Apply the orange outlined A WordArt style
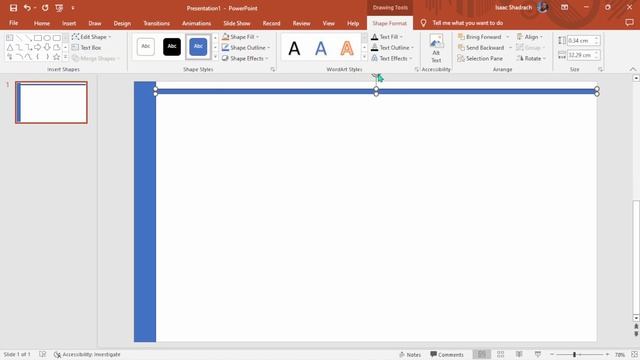The height and width of the screenshot is (360, 640). tap(347, 49)
